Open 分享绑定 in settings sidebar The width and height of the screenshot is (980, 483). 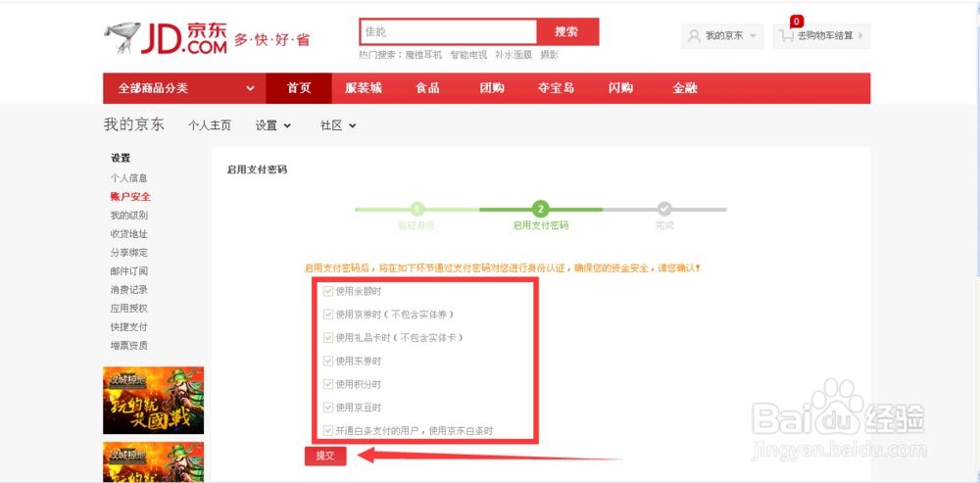[129, 253]
